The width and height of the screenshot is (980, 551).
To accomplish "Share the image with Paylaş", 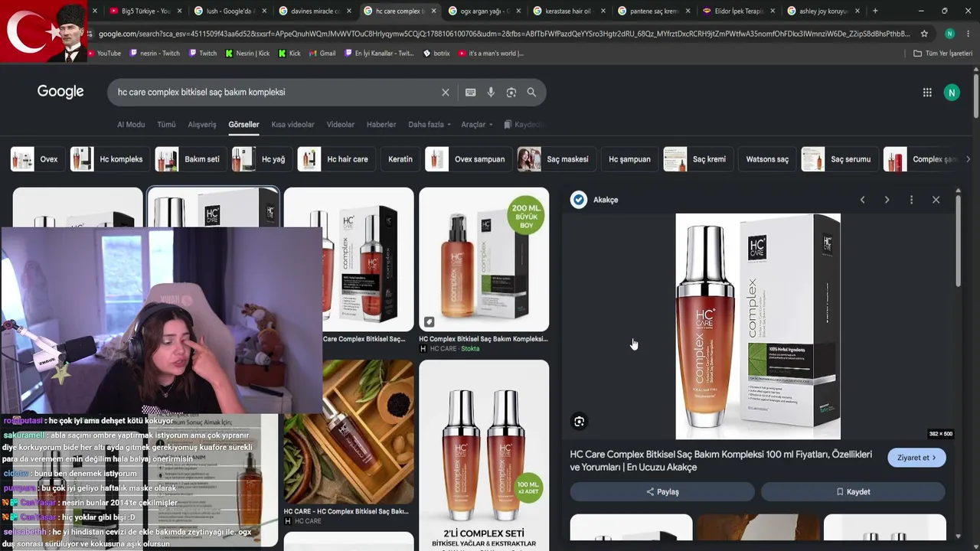I will tap(662, 492).
